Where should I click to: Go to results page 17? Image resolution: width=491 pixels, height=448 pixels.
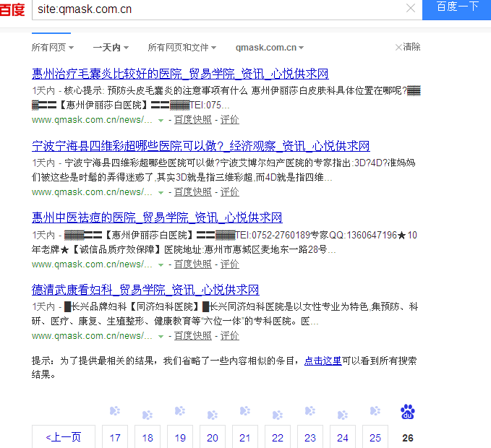115,436
